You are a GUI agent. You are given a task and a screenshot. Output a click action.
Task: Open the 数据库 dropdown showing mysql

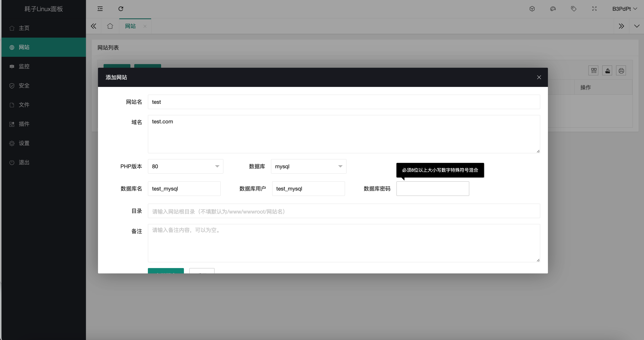point(309,166)
